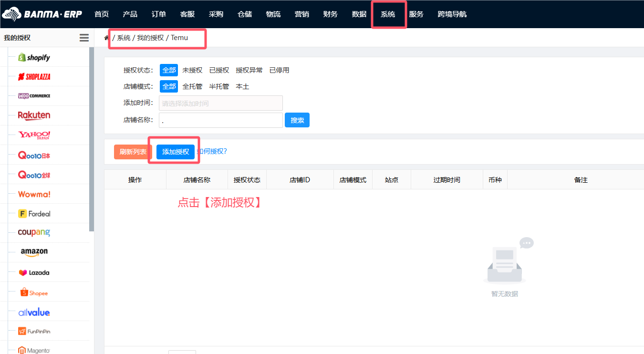Viewport: 644px width, 354px height.
Task: Open the 仓储 top menu
Action: pos(245,14)
